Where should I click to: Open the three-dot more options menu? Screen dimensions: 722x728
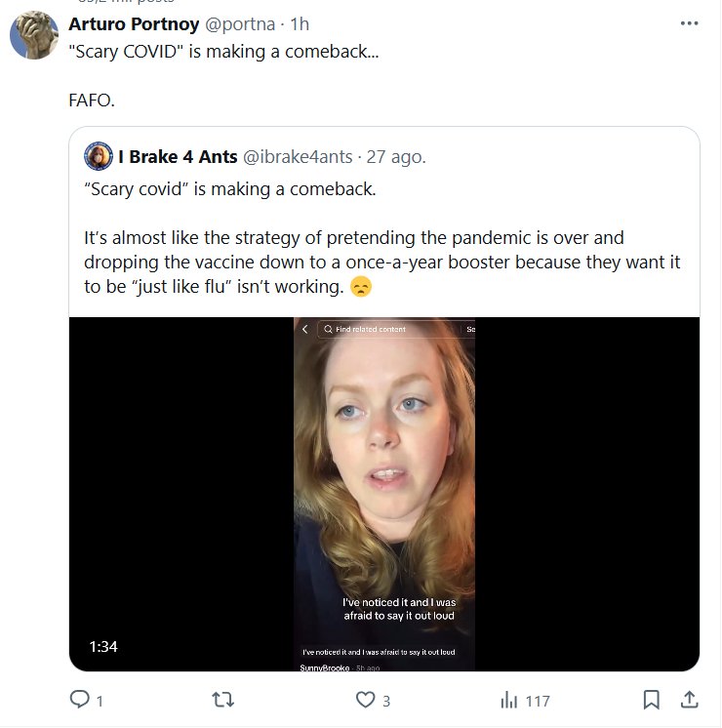coord(690,24)
